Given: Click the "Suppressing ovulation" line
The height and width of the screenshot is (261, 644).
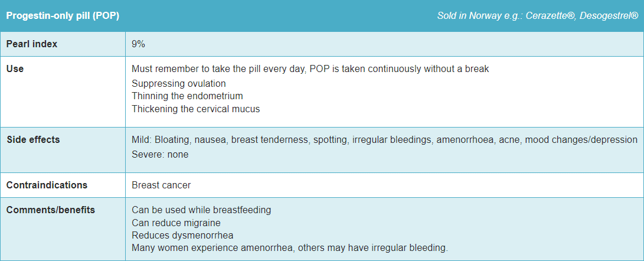Looking at the screenshot, I should [178, 84].
